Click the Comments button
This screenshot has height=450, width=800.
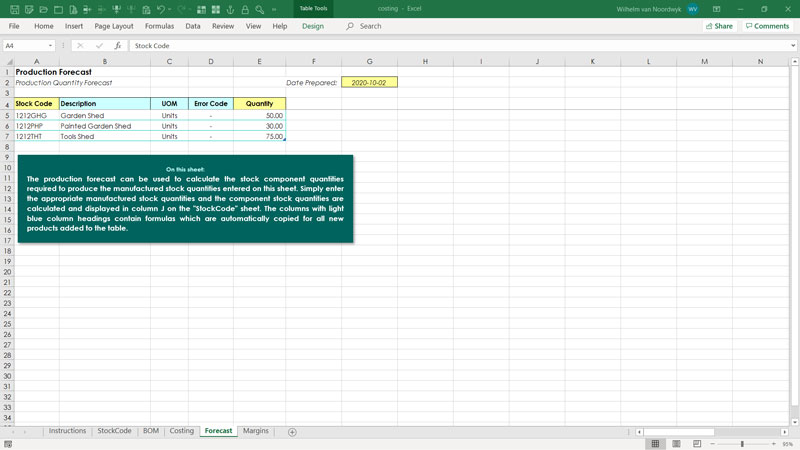767,26
